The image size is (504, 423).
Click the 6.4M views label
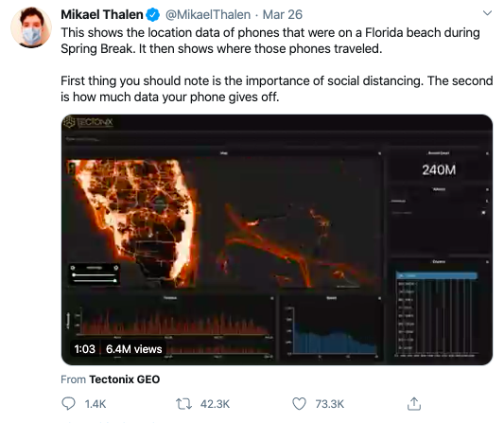tap(133, 349)
